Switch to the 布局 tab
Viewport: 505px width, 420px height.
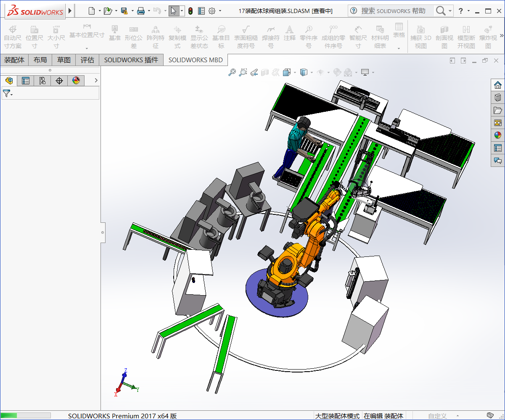click(40, 60)
